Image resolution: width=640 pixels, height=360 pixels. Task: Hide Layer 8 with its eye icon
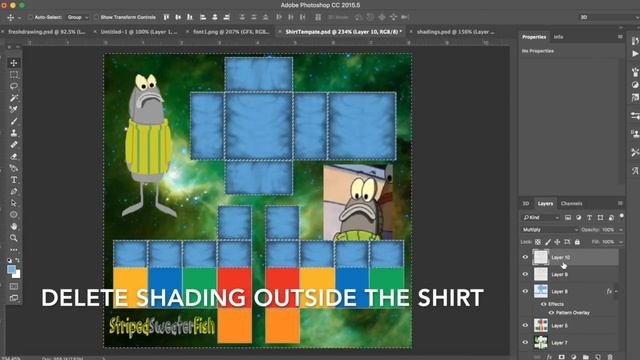[x=525, y=291]
